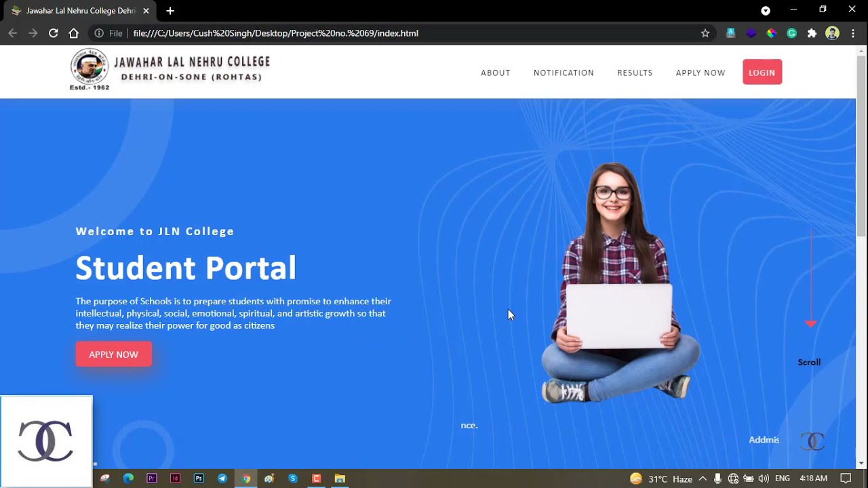
Task: Switch input language from ENG indicator
Action: point(783,479)
